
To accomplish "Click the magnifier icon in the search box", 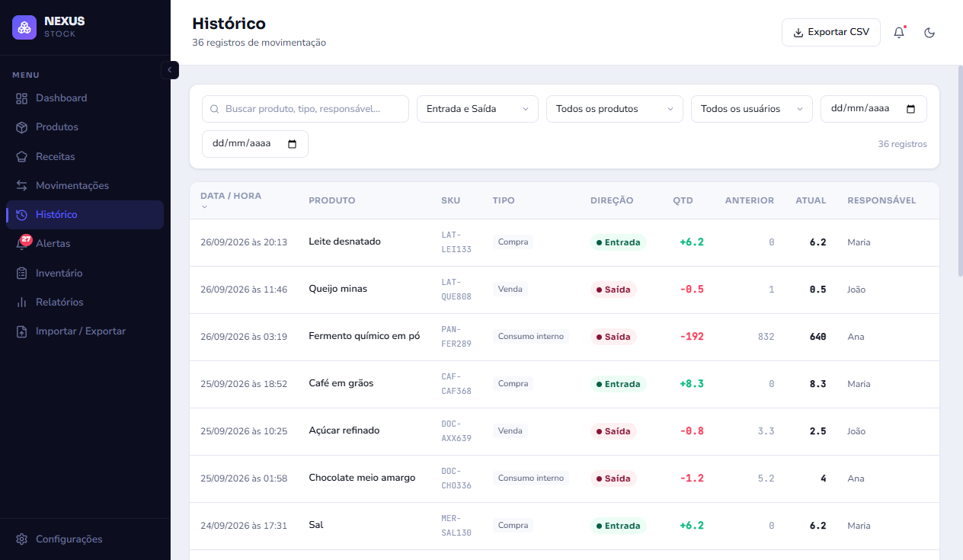I will tap(215, 109).
